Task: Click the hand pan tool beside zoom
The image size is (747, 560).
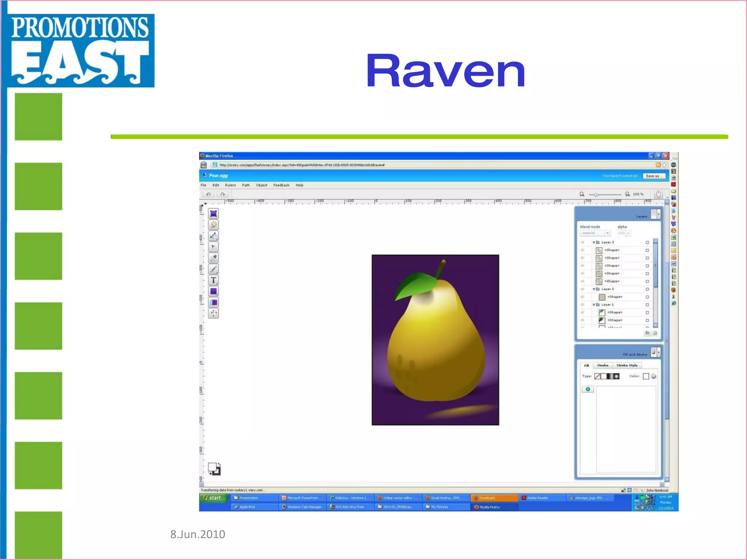Action: pos(658,194)
